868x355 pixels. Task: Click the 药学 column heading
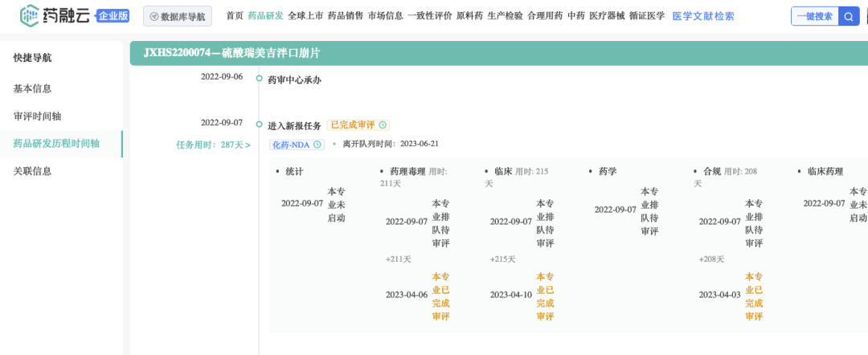pos(608,171)
